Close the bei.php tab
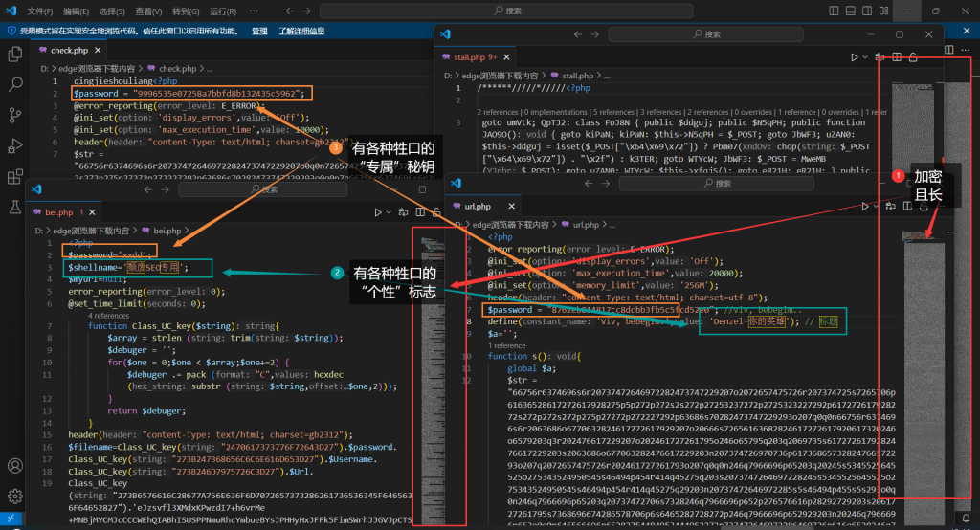This screenshot has width=980, height=530. coord(92,212)
